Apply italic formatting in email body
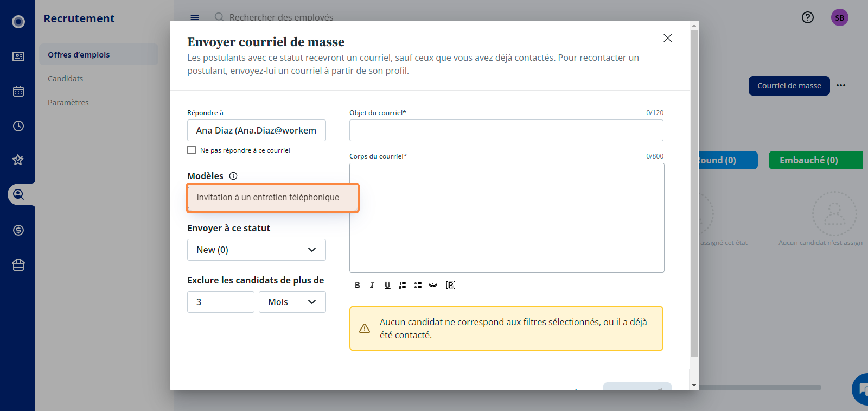This screenshot has height=411, width=868. [x=372, y=285]
